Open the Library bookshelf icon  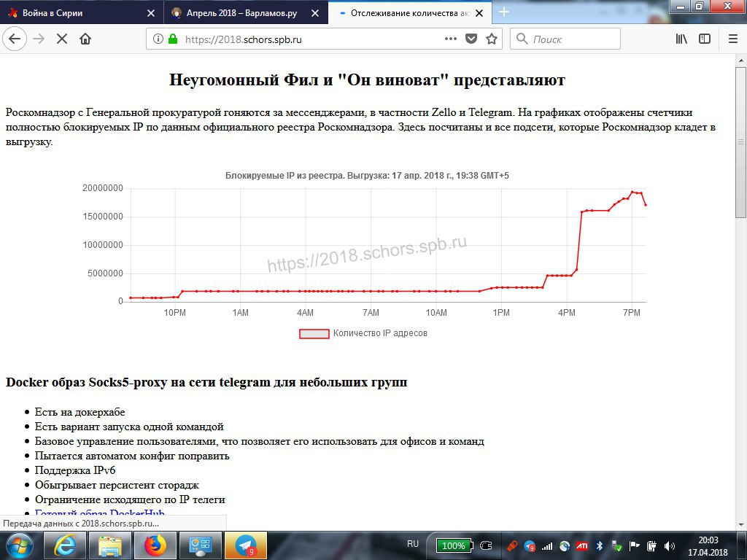(682, 39)
